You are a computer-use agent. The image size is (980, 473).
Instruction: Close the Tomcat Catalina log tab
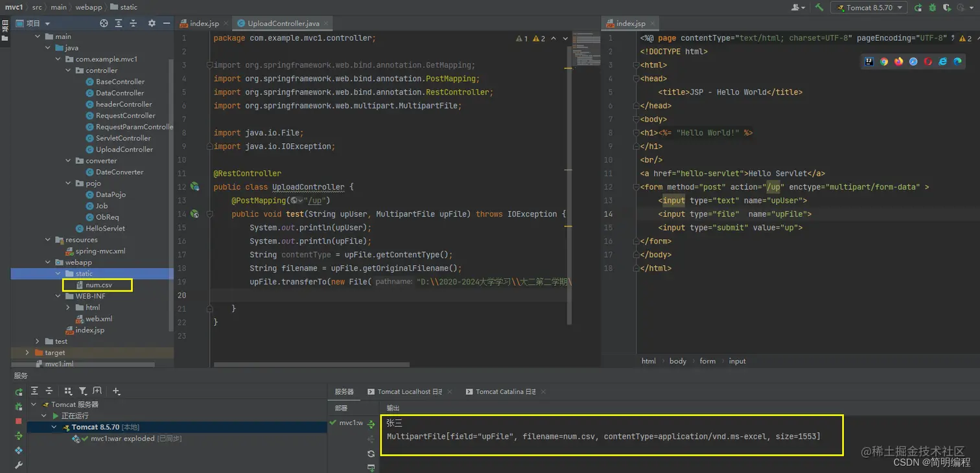tap(543, 392)
